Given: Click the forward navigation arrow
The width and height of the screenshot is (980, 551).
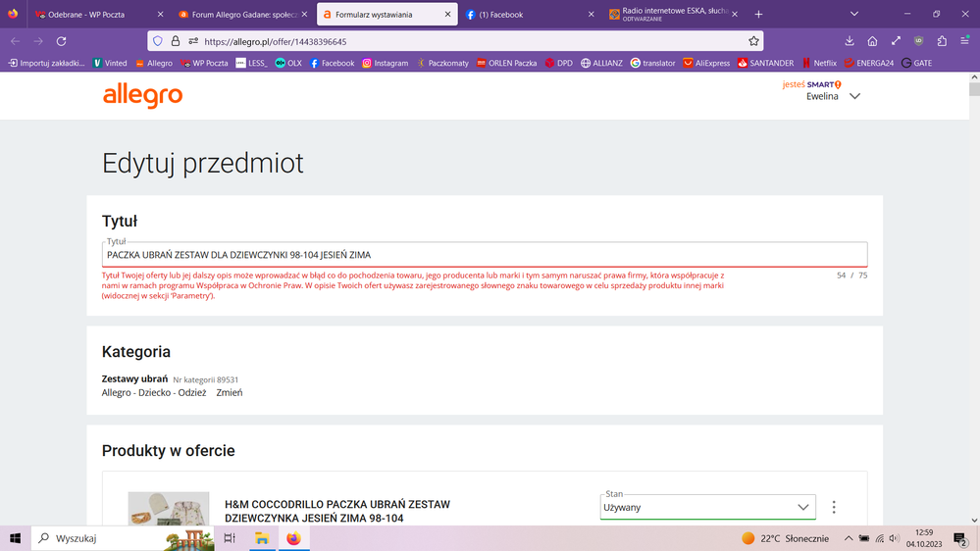Looking at the screenshot, I should pyautogui.click(x=38, y=41).
